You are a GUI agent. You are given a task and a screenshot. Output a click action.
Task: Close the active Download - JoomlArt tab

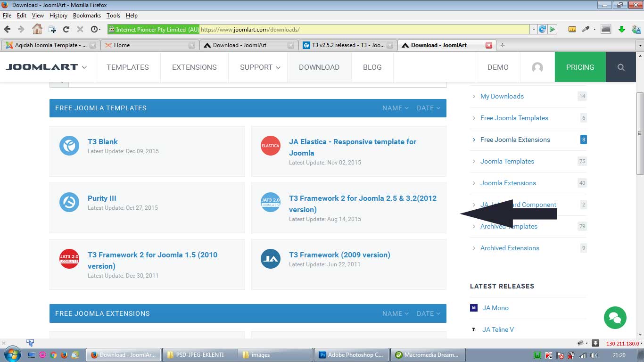[x=489, y=45]
